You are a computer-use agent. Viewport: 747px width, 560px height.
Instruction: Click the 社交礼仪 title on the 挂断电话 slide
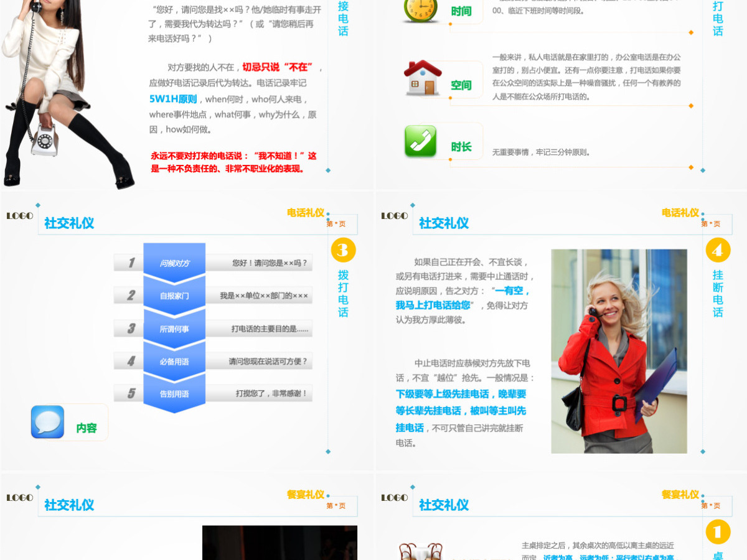tap(444, 223)
